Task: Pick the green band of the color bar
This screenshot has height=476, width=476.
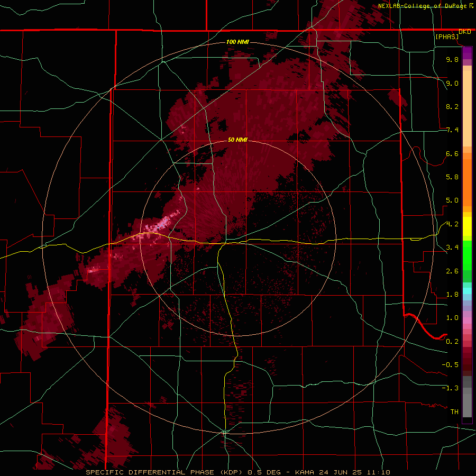Action: click(x=467, y=255)
